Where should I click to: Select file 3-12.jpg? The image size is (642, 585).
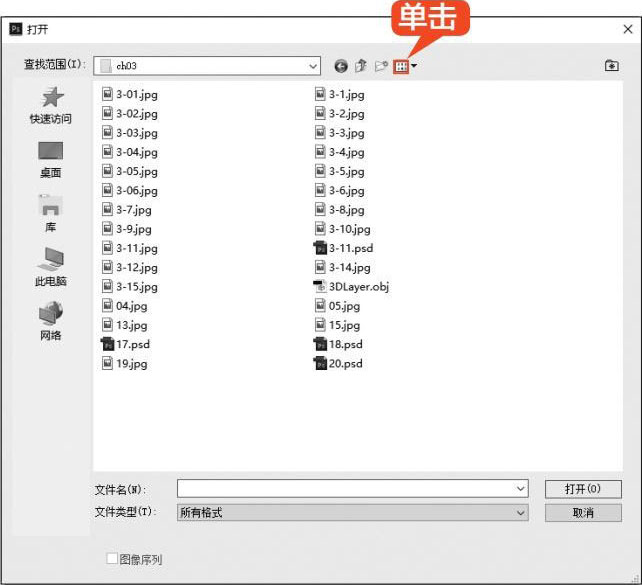pos(129,267)
